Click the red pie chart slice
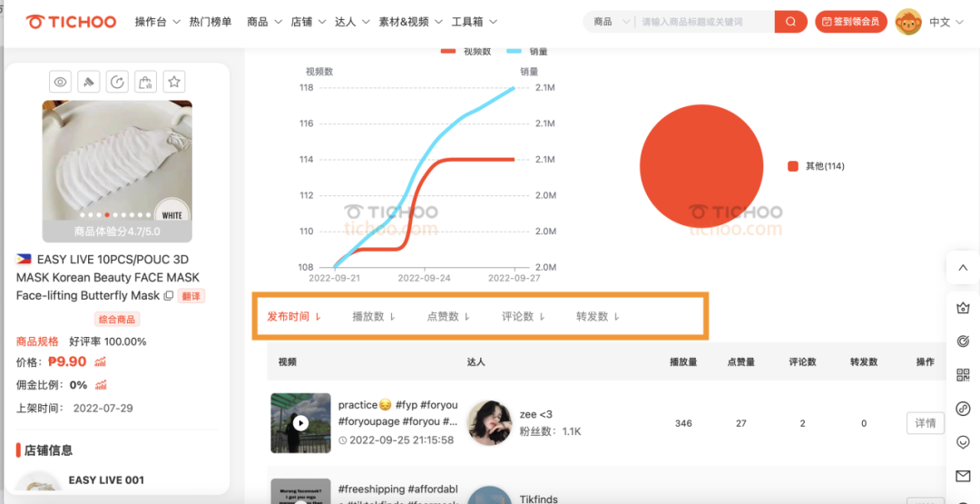 tap(701, 165)
